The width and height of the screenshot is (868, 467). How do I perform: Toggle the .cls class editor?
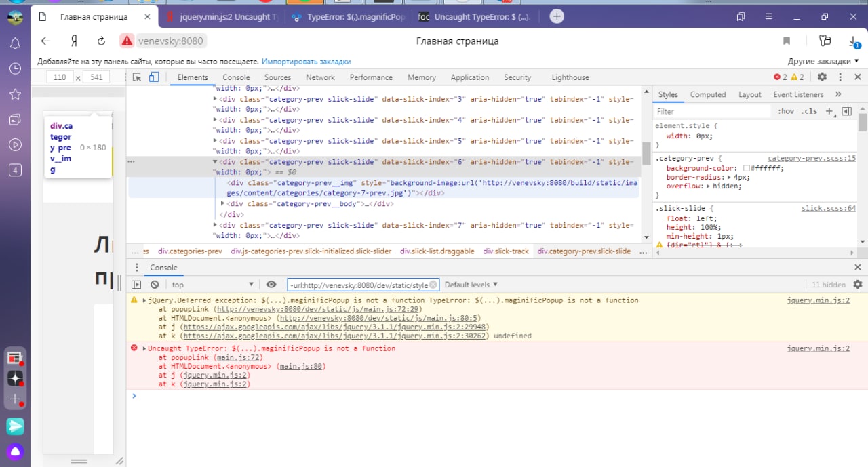[809, 111]
